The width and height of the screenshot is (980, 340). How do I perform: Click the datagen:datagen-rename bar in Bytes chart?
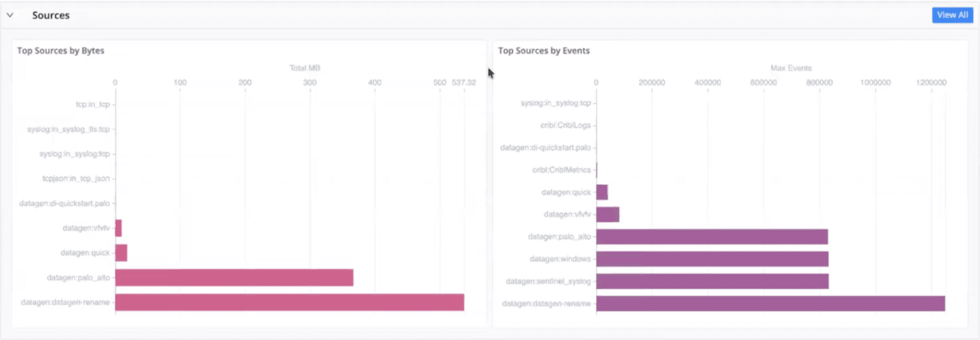click(289, 303)
